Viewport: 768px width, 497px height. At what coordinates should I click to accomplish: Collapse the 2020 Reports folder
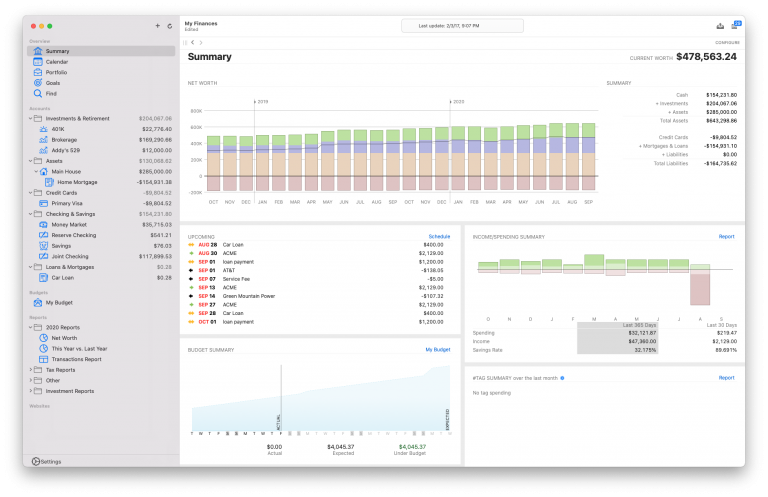(x=30, y=327)
